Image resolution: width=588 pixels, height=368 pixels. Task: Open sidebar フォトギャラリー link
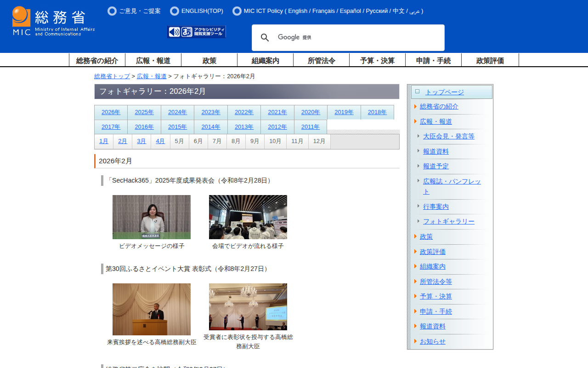pyautogui.click(x=449, y=222)
